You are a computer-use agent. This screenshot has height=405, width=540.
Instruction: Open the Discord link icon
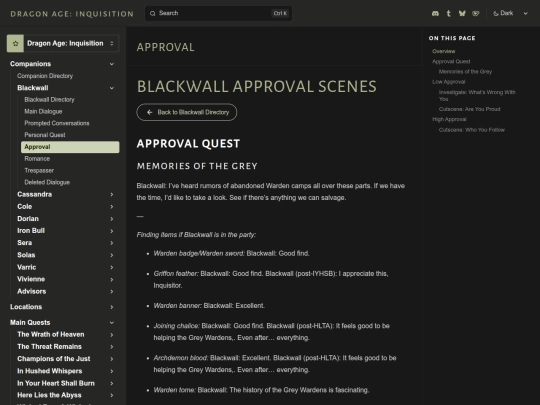[x=435, y=13]
